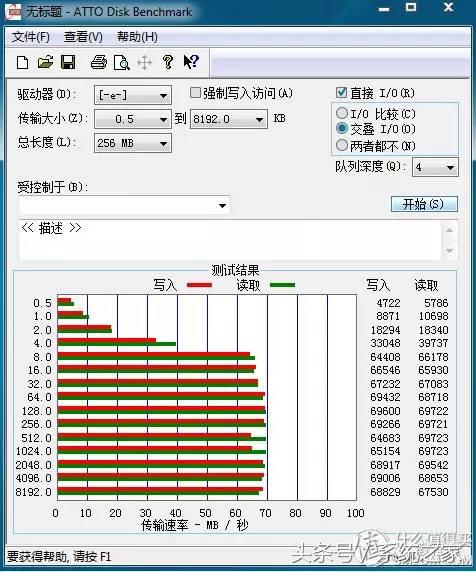Click write value 64408 in results
The height and width of the screenshot is (572, 476).
(385, 357)
